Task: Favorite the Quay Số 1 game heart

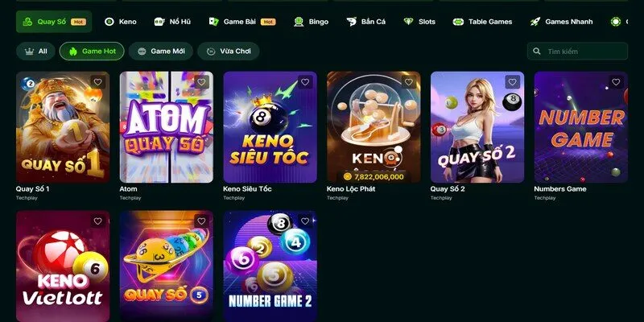Action: click(97, 82)
